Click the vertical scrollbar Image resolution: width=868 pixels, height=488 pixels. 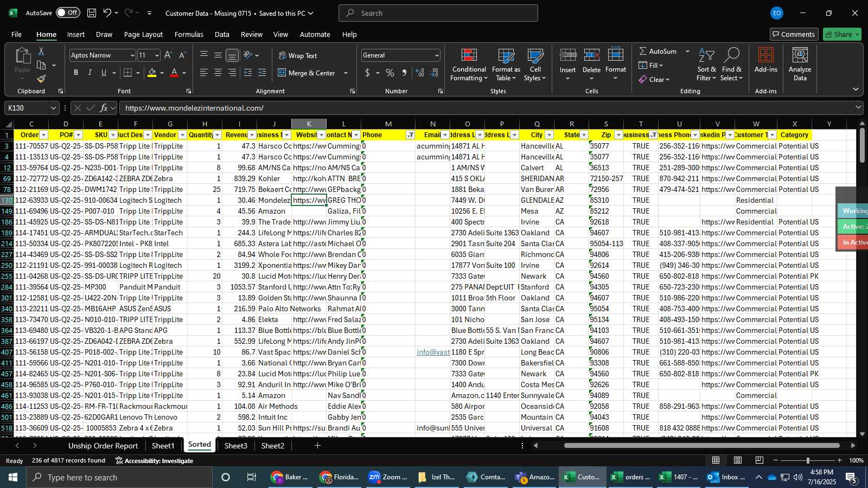862,145
